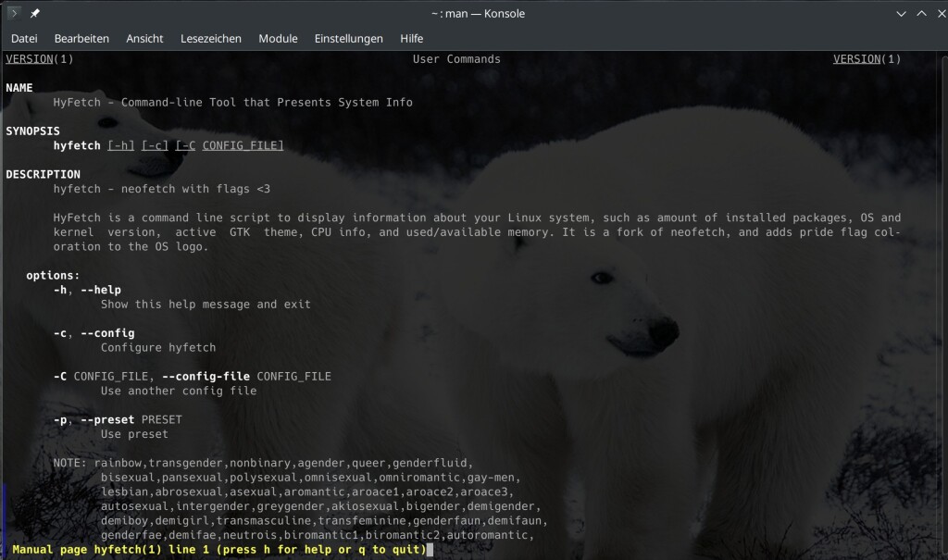The image size is (948, 560).
Task: Click 'hyfetch - neofetch with flags <3' line
Action: [161, 189]
